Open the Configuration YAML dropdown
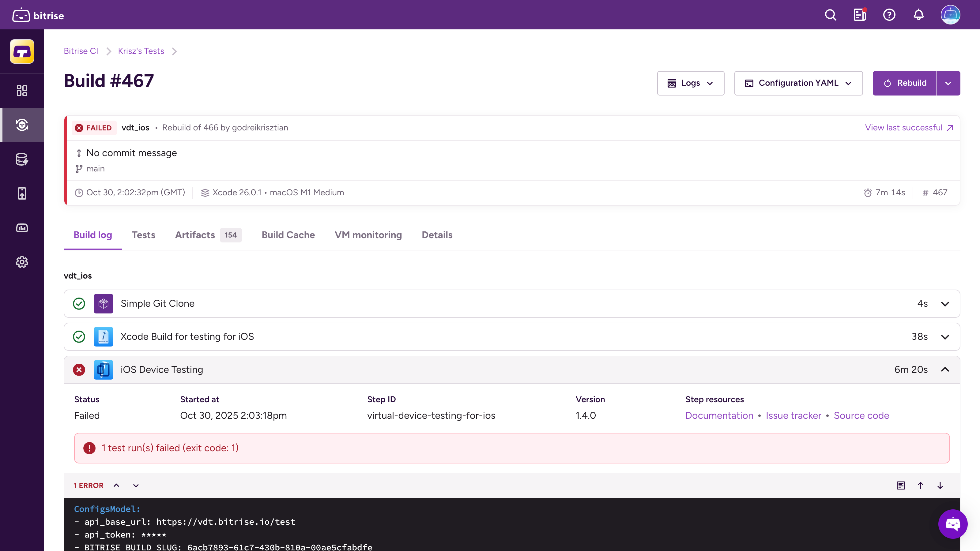980x551 pixels. coord(798,83)
